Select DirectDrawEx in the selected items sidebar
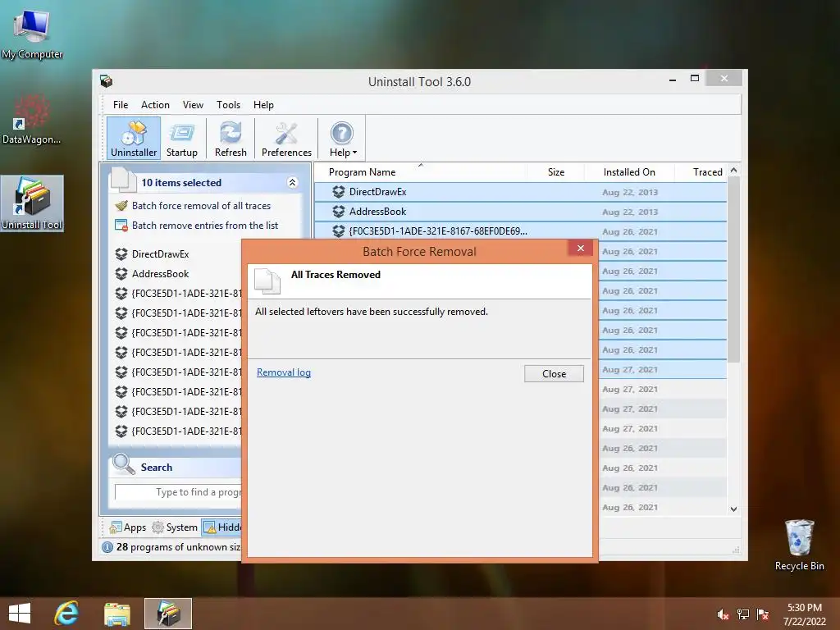Image resolution: width=840 pixels, height=630 pixels. tap(160, 254)
